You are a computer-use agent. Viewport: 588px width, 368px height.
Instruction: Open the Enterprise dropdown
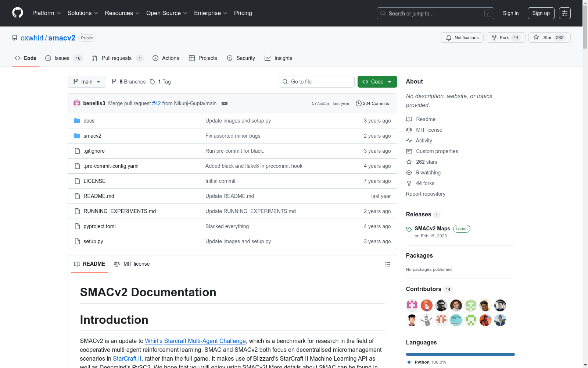211,13
